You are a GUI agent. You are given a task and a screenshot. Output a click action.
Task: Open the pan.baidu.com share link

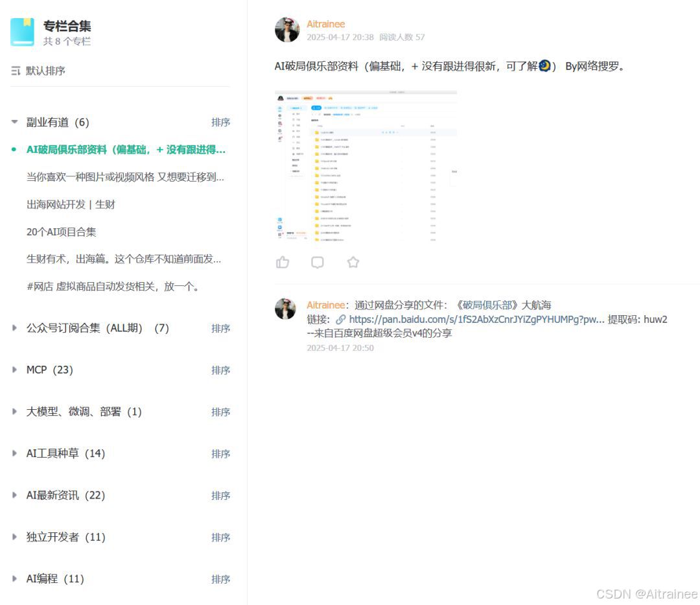pyautogui.click(x=477, y=319)
